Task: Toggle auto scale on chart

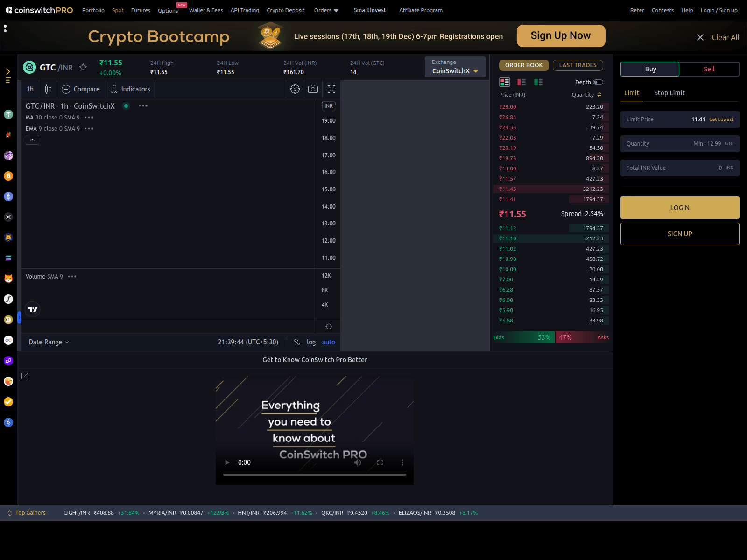Action: [x=328, y=342]
